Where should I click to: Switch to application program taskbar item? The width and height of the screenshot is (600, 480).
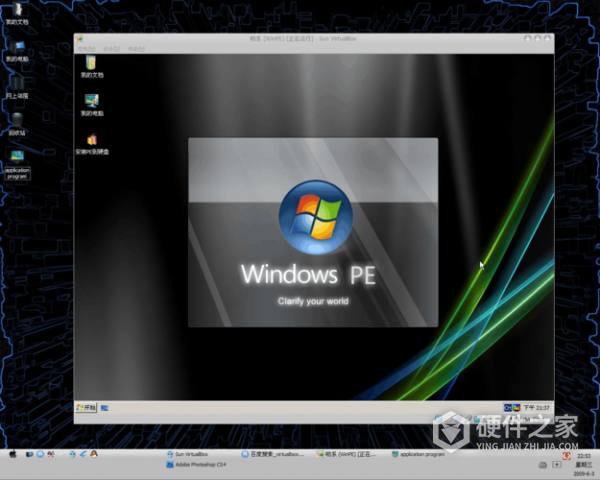418,454
